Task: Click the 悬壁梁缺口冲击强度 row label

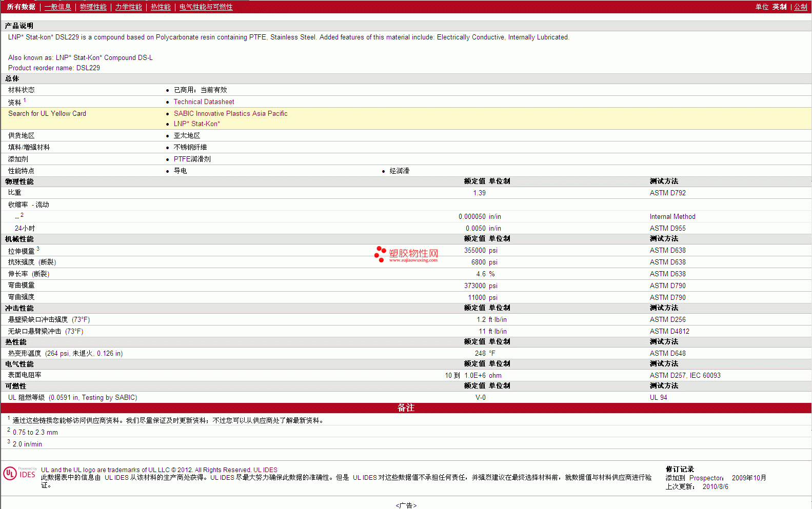Action: click(x=38, y=320)
